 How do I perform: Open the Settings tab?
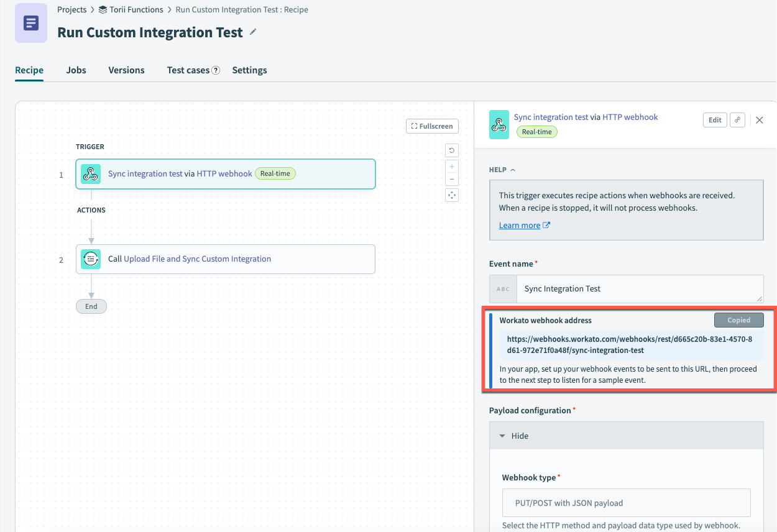(x=249, y=70)
